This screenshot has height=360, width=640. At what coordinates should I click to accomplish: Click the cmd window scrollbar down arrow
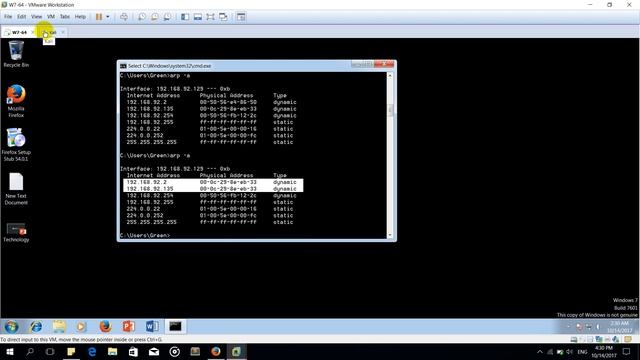pyautogui.click(x=390, y=235)
